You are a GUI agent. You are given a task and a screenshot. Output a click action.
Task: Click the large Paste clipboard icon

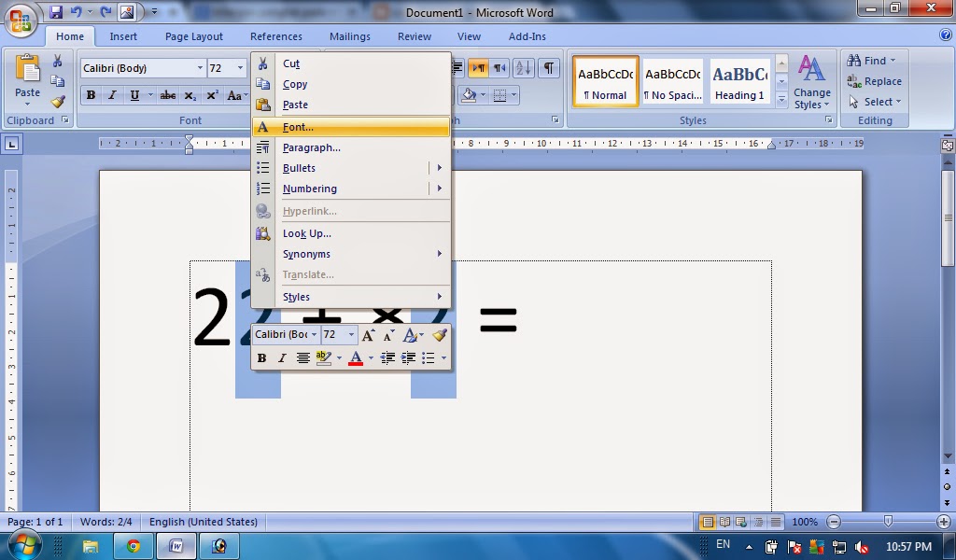(27, 68)
